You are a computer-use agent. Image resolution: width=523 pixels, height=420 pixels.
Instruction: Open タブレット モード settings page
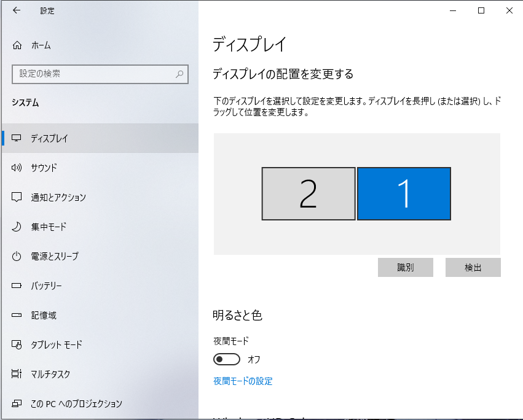pos(56,344)
